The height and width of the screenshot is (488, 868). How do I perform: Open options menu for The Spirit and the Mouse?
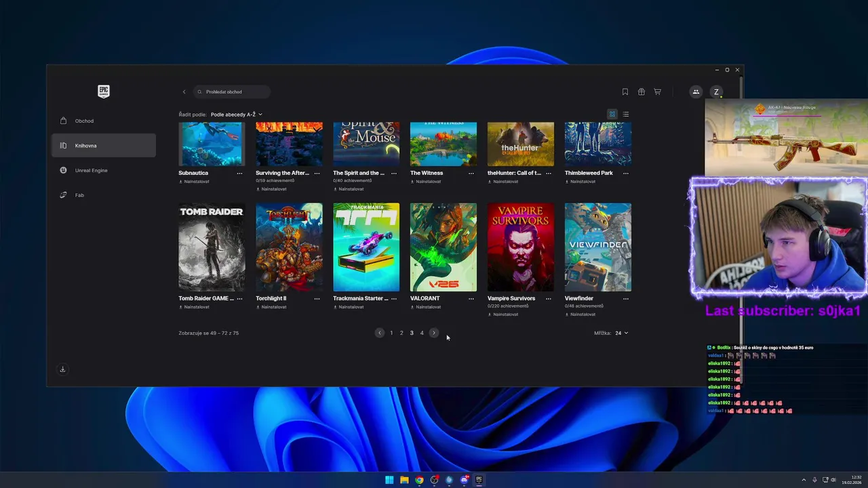(394, 174)
